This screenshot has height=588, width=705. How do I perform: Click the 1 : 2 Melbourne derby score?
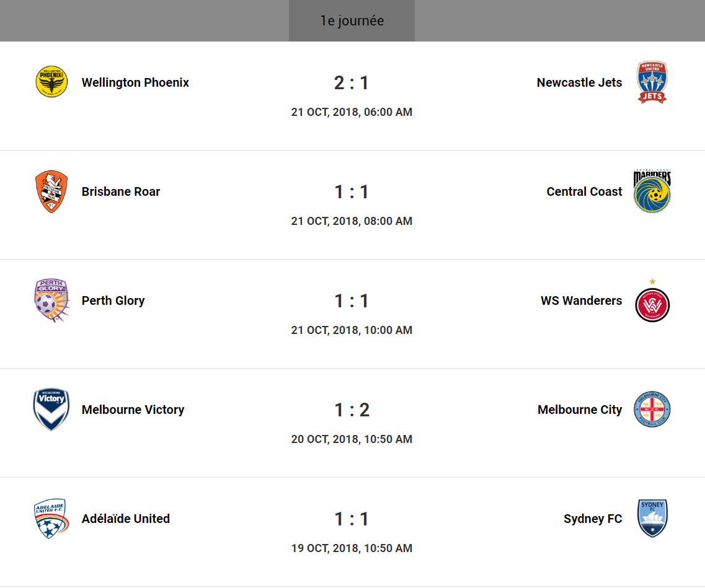[352, 410]
